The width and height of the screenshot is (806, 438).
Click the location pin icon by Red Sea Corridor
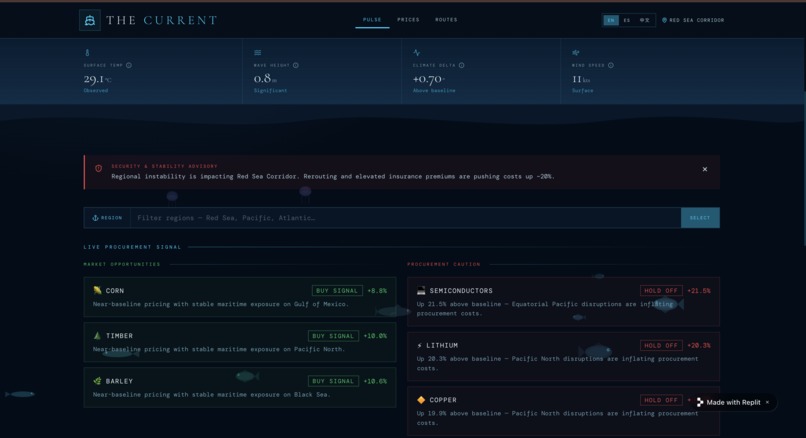click(x=664, y=20)
